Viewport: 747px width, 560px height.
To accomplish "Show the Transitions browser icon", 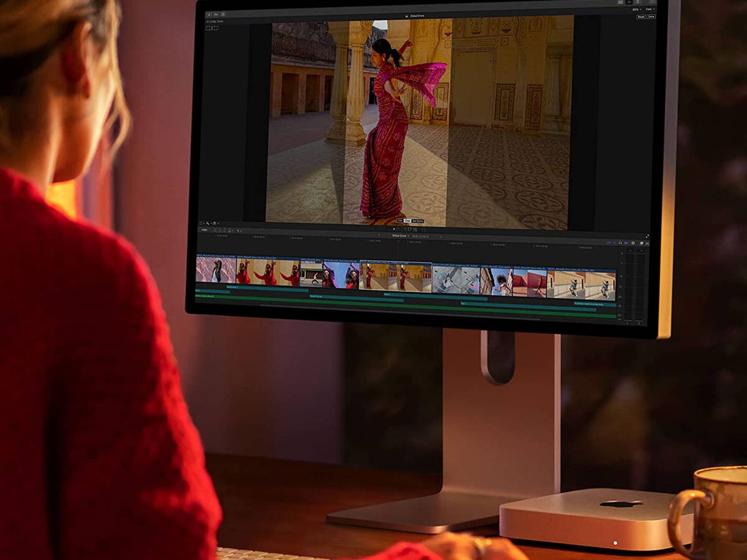I will coord(647,243).
